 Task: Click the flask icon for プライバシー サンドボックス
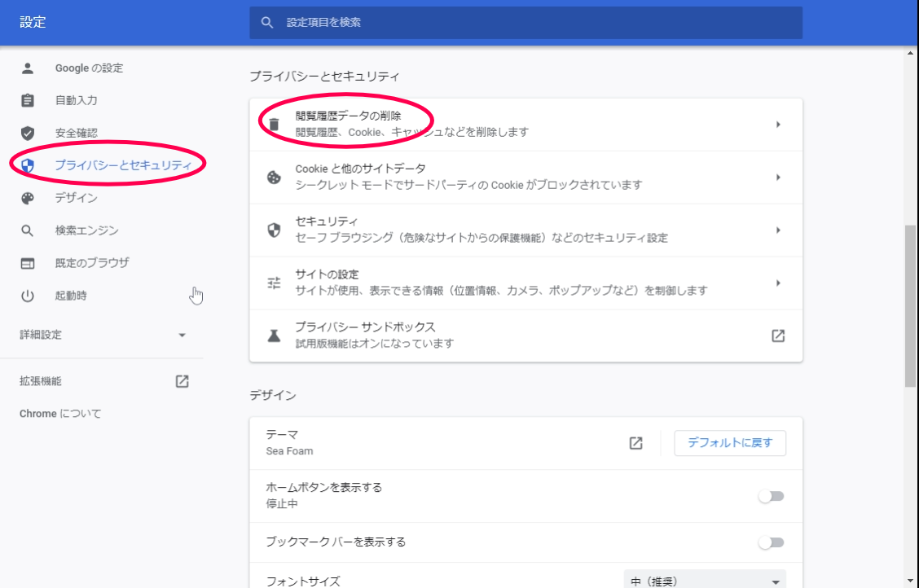[275, 336]
